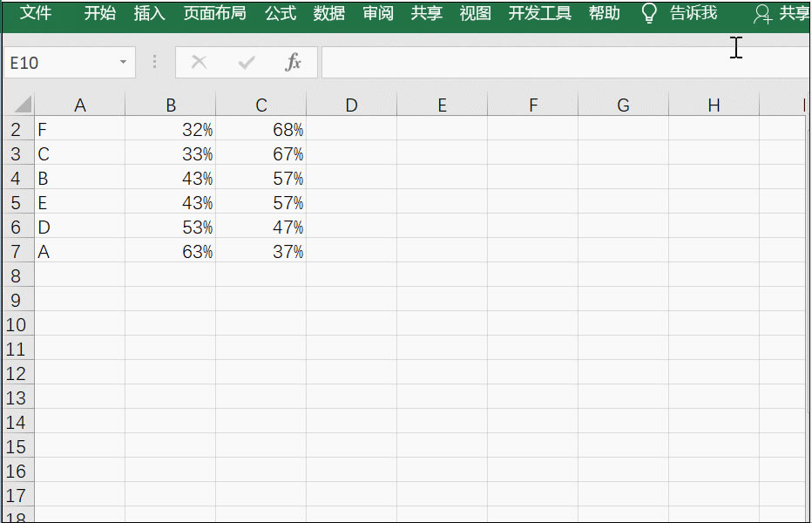The height and width of the screenshot is (523, 812).
Task: Click the Tell Me lightbulb icon
Action: (649, 12)
